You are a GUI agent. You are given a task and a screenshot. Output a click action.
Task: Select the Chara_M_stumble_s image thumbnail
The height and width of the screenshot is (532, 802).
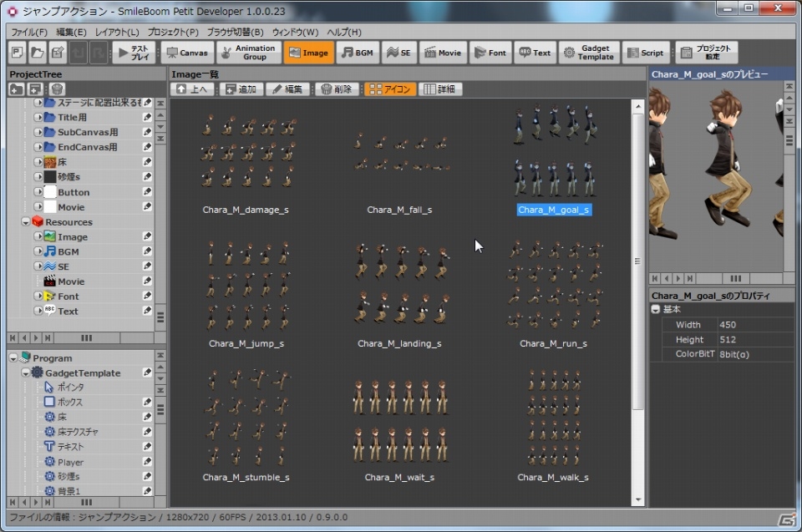click(246, 418)
